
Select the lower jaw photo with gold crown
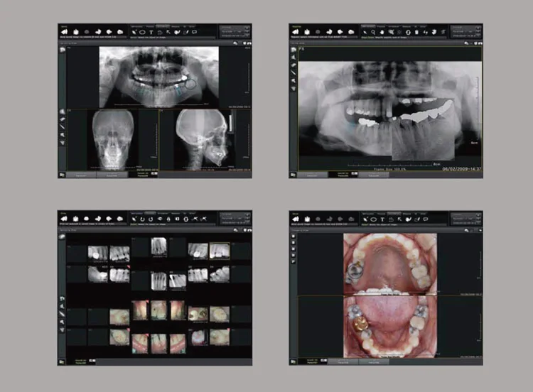[x=390, y=327]
